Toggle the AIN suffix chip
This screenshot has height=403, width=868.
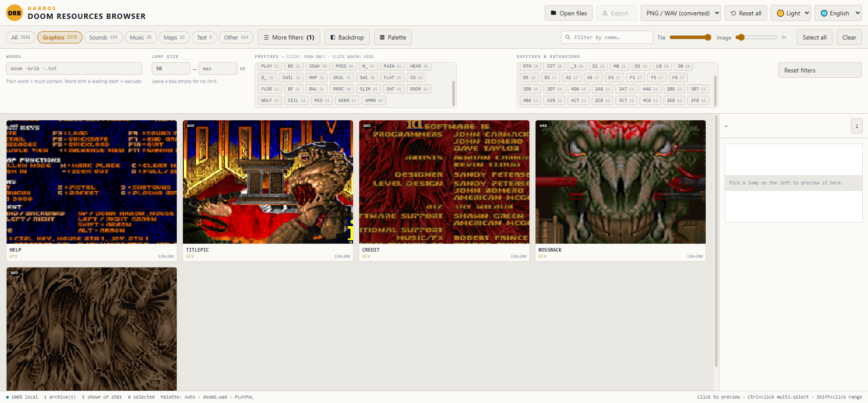[x=554, y=101]
